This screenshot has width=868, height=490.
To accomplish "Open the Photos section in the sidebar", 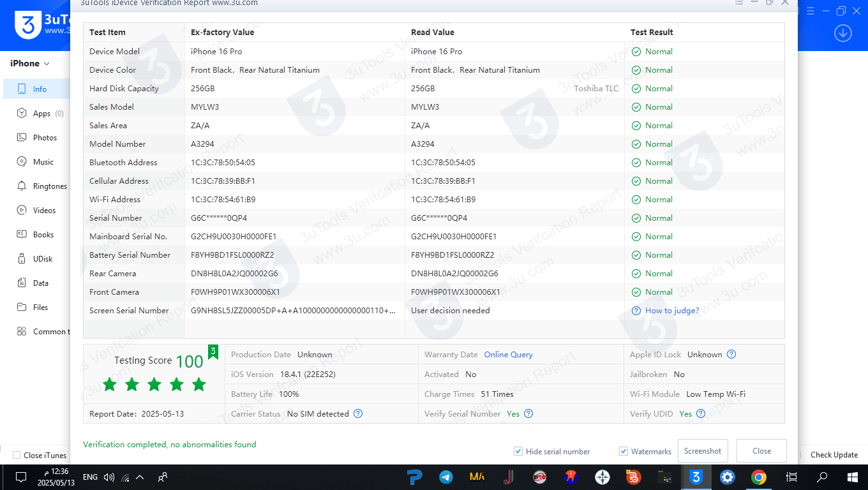I will click(x=36, y=138).
